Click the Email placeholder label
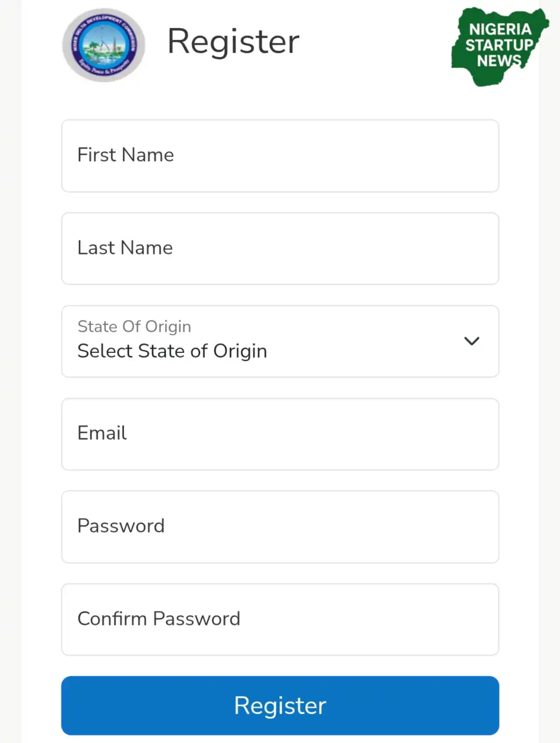 point(102,433)
